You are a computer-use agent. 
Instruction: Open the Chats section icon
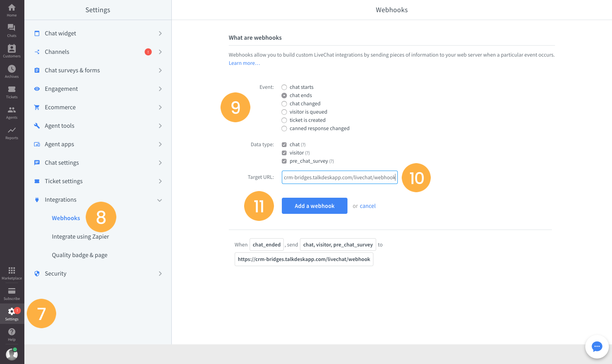pos(12,28)
